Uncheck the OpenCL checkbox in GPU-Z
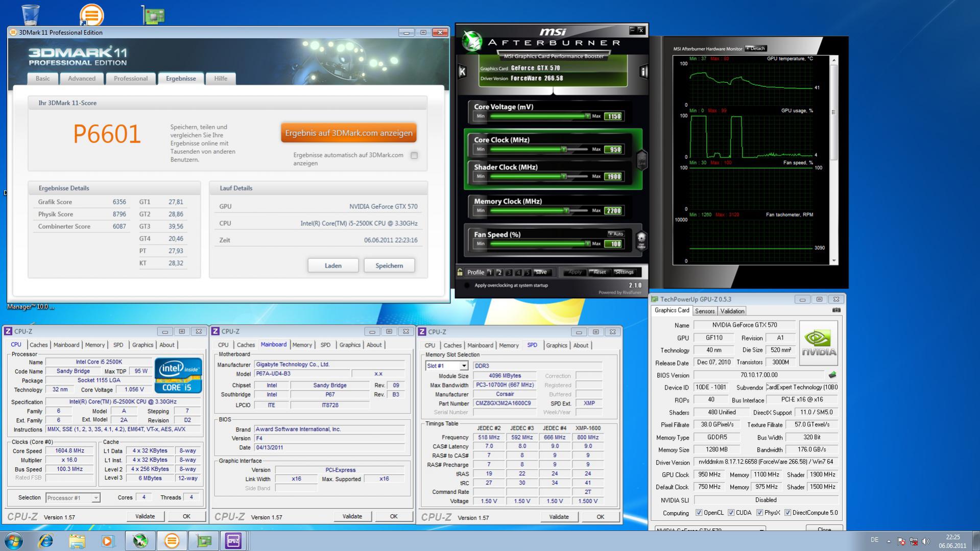 click(x=699, y=513)
